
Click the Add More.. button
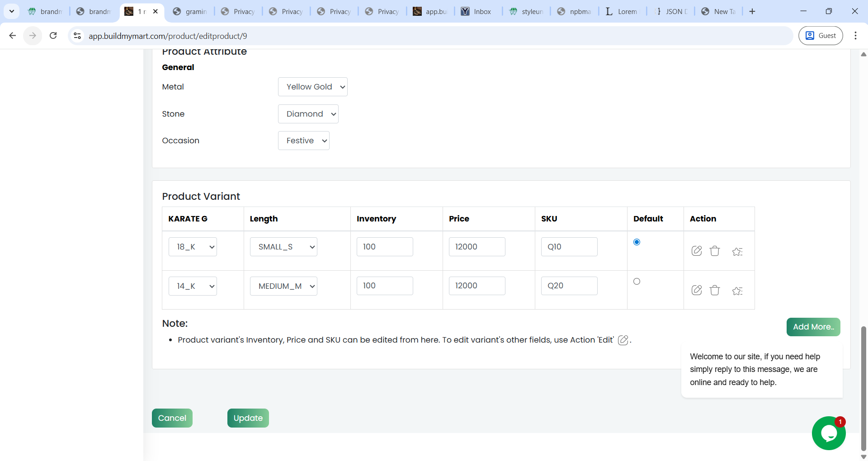point(813,327)
